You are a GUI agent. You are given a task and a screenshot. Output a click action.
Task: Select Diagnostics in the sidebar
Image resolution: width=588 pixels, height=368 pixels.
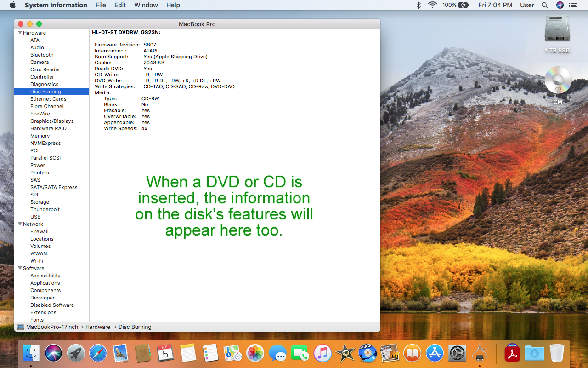(44, 84)
